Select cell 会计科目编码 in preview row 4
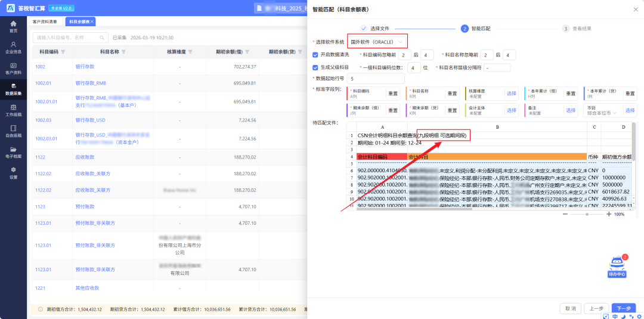Image resolution: width=644 pixels, height=319 pixels. pos(382,156)
